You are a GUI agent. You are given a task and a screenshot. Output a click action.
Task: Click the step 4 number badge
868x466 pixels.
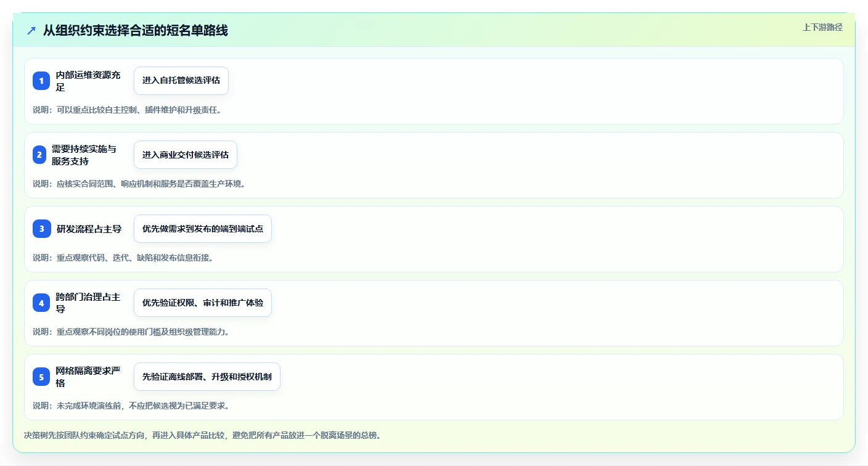[41, 303]
